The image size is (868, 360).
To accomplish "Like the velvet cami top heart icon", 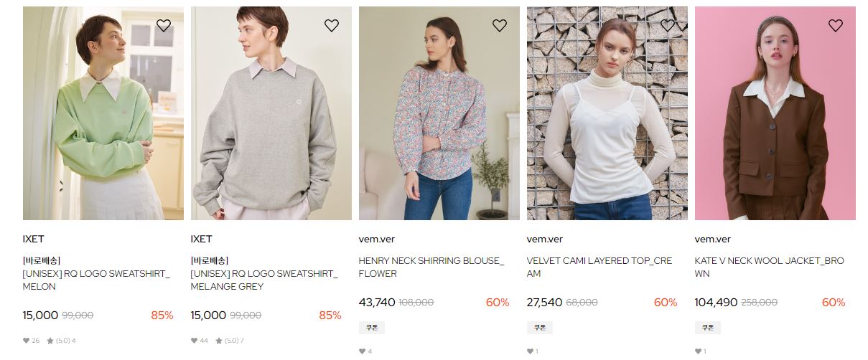I will tap(668, 26).
